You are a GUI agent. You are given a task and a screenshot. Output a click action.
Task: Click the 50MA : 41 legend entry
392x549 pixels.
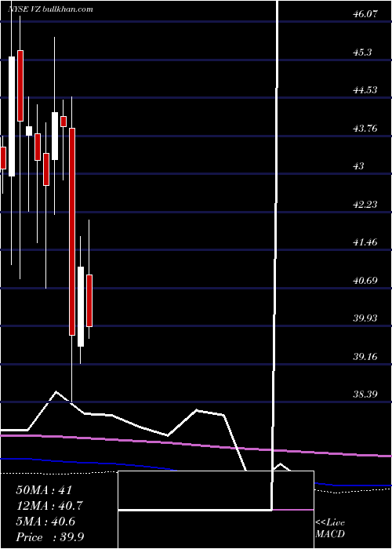[44, 489]
